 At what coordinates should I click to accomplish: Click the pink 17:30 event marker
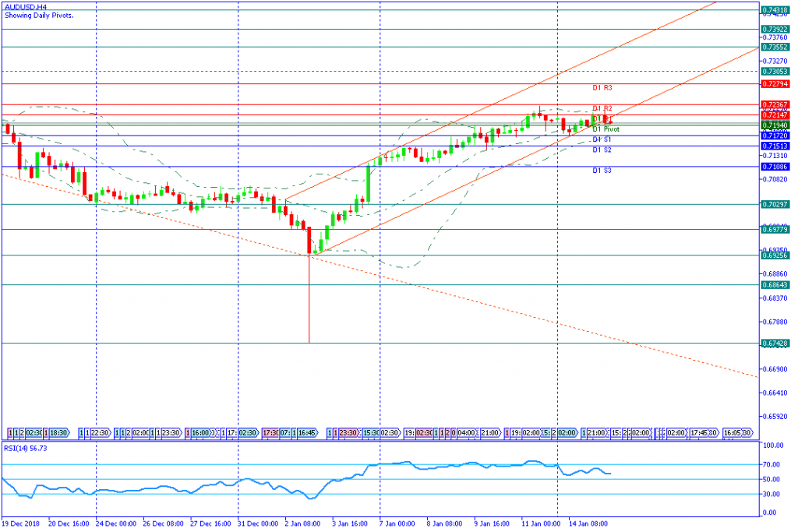pyautogui.click(x=270, y=431)
